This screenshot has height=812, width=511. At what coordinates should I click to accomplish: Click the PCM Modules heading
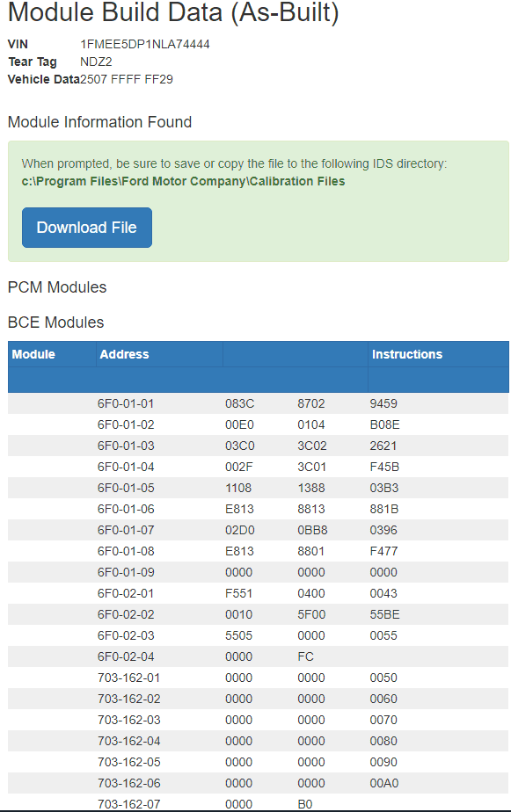(57, 286)
